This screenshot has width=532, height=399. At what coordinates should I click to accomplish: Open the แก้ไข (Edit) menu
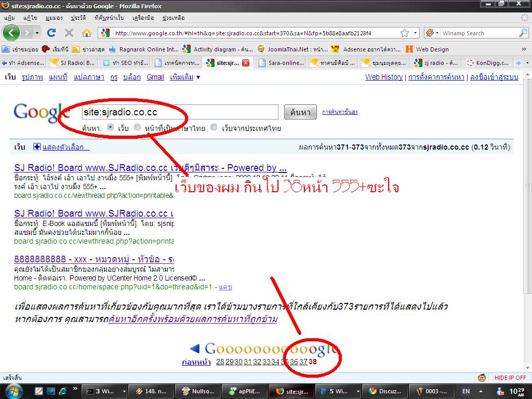[x=30, y=18]
